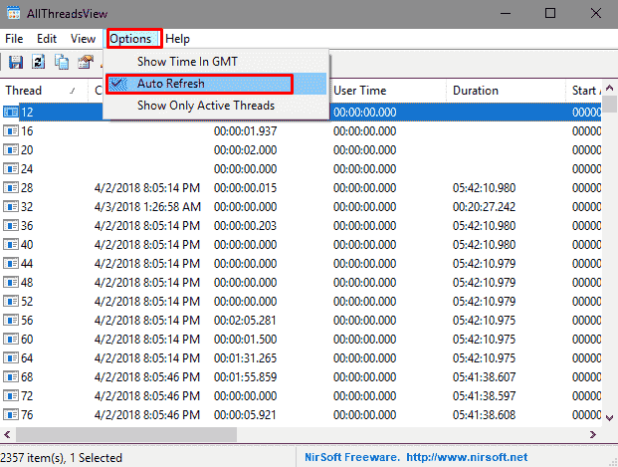Click the NirSoft Freeware status bar text

352,457
